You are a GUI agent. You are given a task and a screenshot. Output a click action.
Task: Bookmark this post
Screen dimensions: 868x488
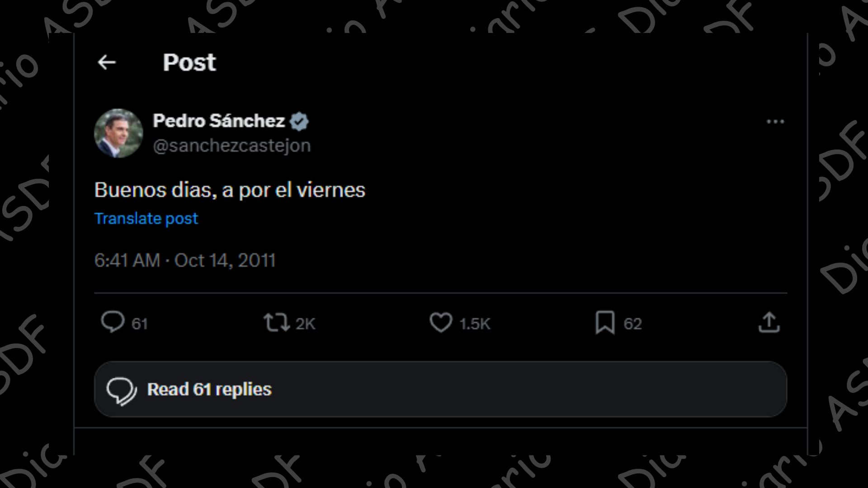(x=605, y=323)
